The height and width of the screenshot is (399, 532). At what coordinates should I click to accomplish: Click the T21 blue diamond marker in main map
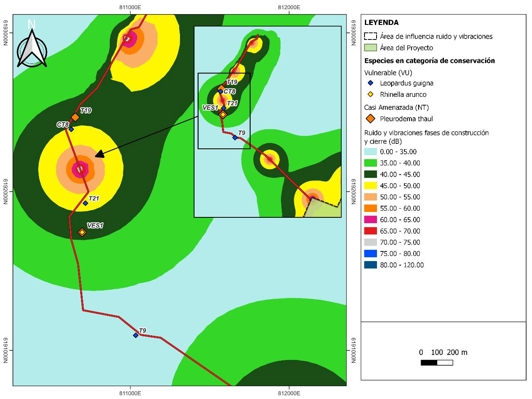(x=85, y=203)
